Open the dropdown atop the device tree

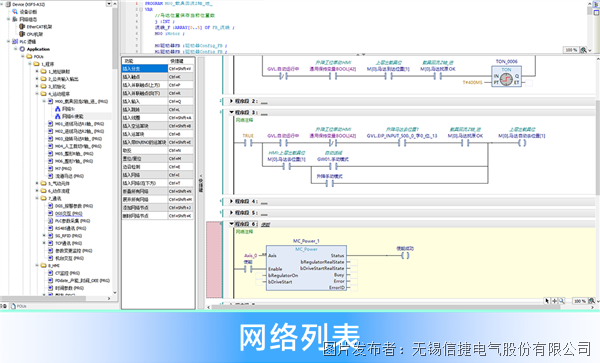pos(109,4)
